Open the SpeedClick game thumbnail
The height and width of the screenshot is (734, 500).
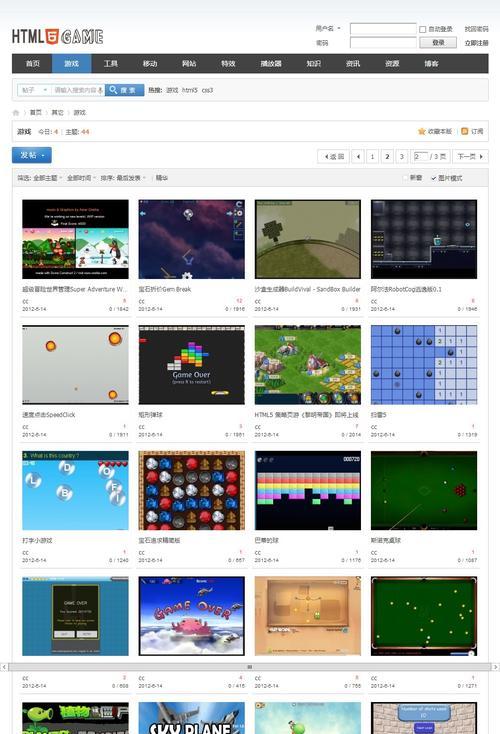tap(75, 365)
